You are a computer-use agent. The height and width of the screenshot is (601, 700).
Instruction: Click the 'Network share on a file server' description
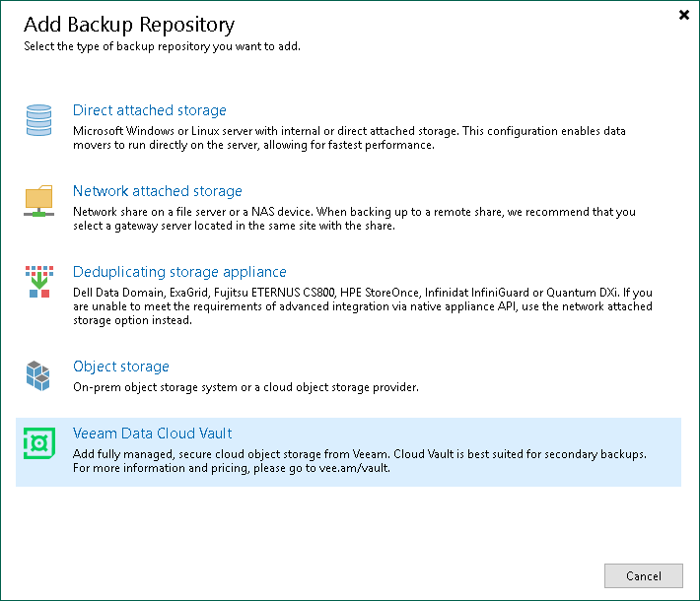click(x=354, y=219)
